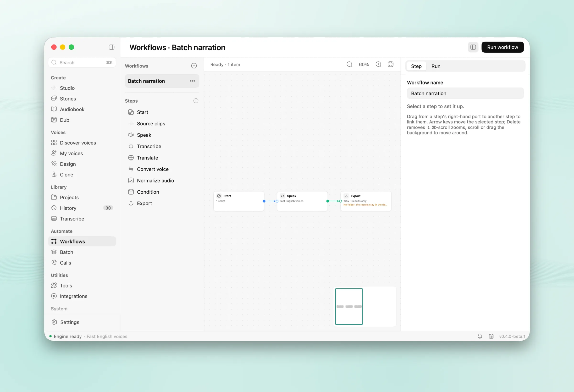Open Dub in the Create section
This screenshot has width=574, height=392.
coord(82,120)
